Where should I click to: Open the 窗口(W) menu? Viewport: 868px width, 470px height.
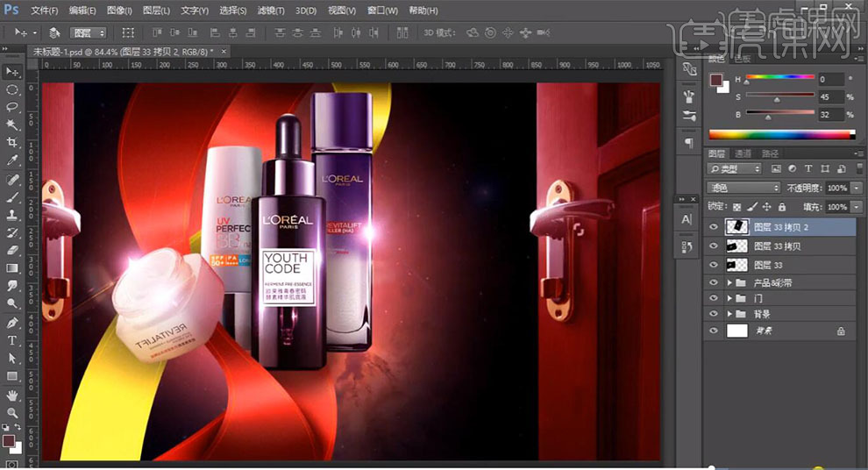[383, 11]
